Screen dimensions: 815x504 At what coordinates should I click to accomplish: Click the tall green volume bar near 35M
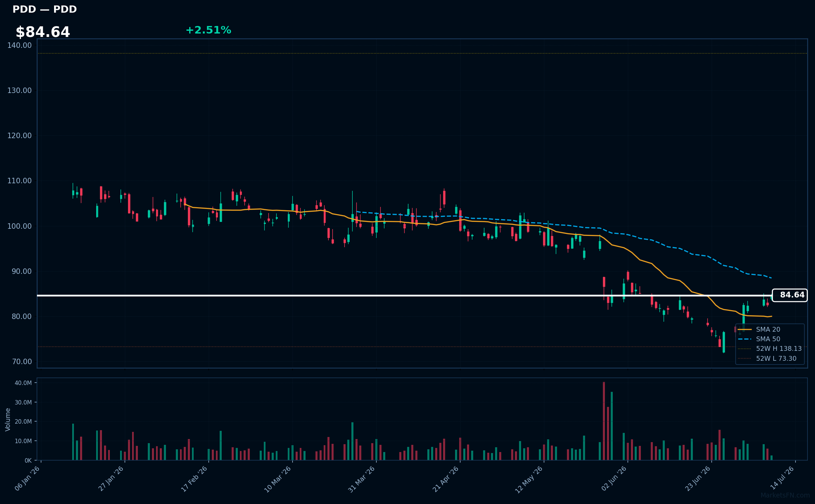click(x=612, y=426)
